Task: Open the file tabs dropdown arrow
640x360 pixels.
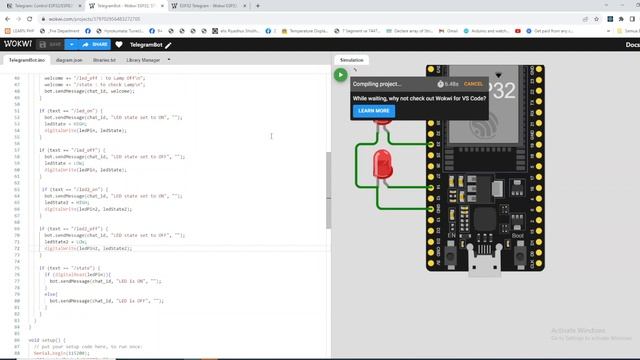Action: 169,60
